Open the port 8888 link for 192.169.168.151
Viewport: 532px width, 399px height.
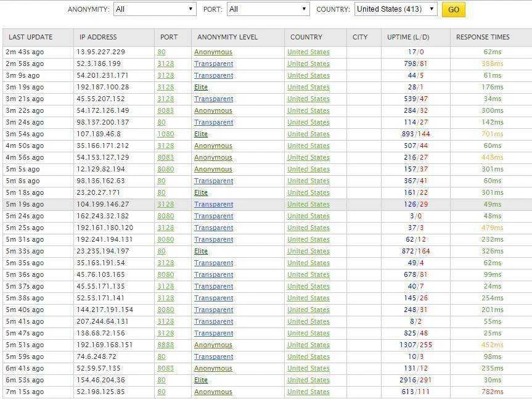pos(166,345)
